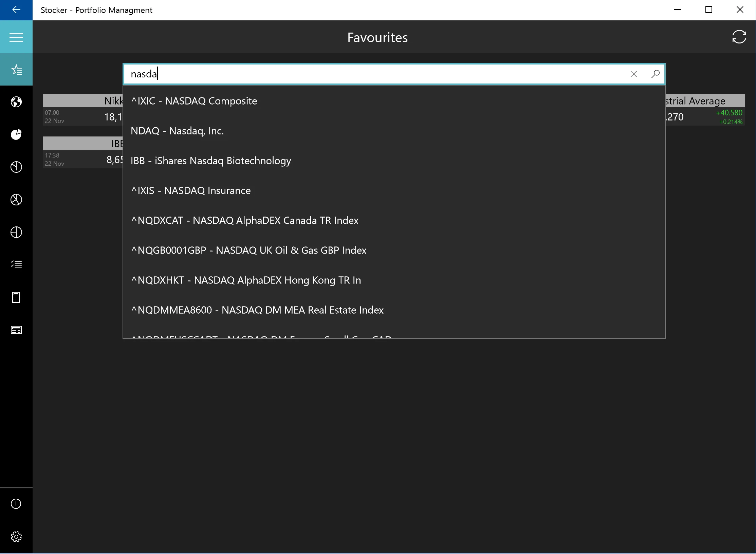Close the Stocker window
Viewport: 756px width, 554px height.
click(740, 10)
